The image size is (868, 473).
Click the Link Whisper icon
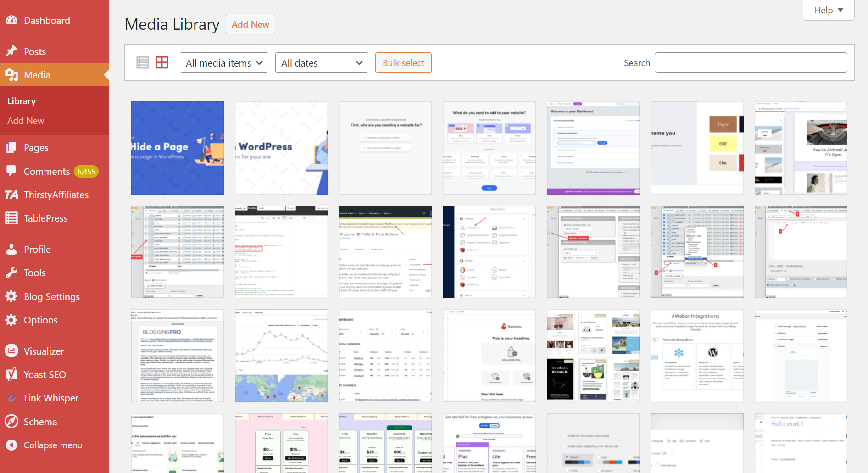pos(11,398)
